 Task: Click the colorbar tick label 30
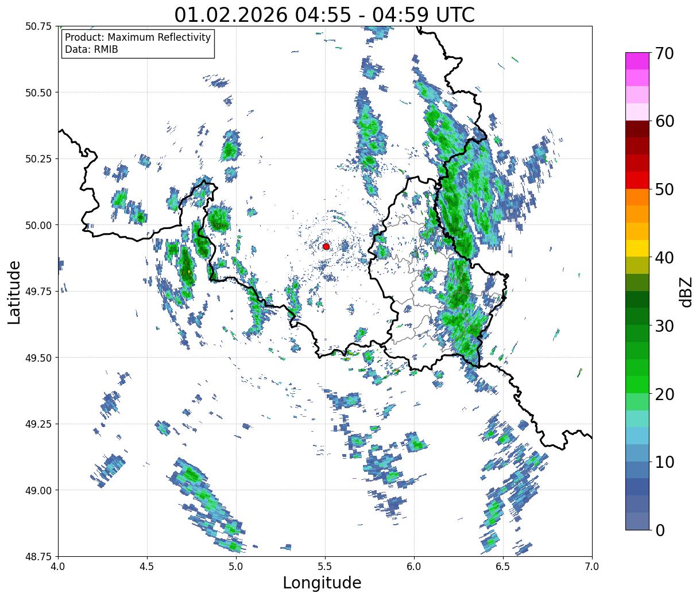[664, 325]
